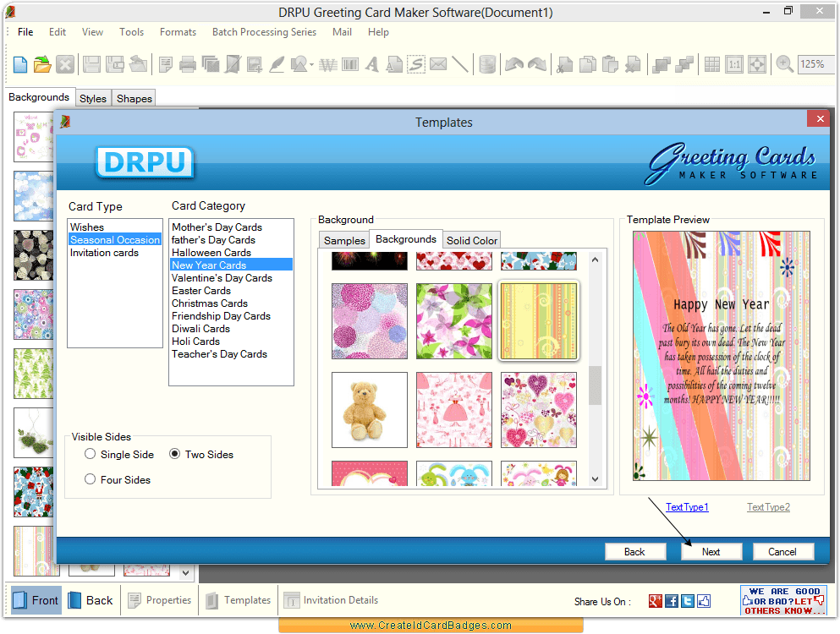Open the Formats menu
Image resolution: width=840 pixels, height=634 pixels.
coord(178,32)
